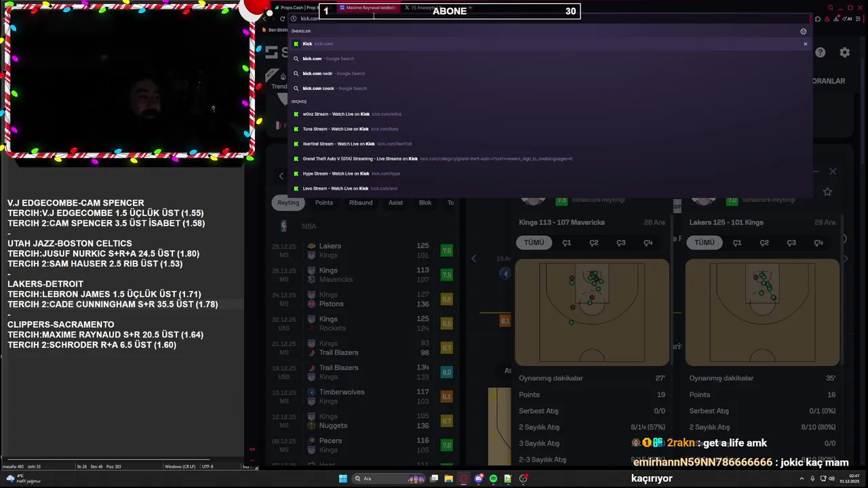Select Ç3 quarter in Kings-Mavericks card

pos(621,243)
